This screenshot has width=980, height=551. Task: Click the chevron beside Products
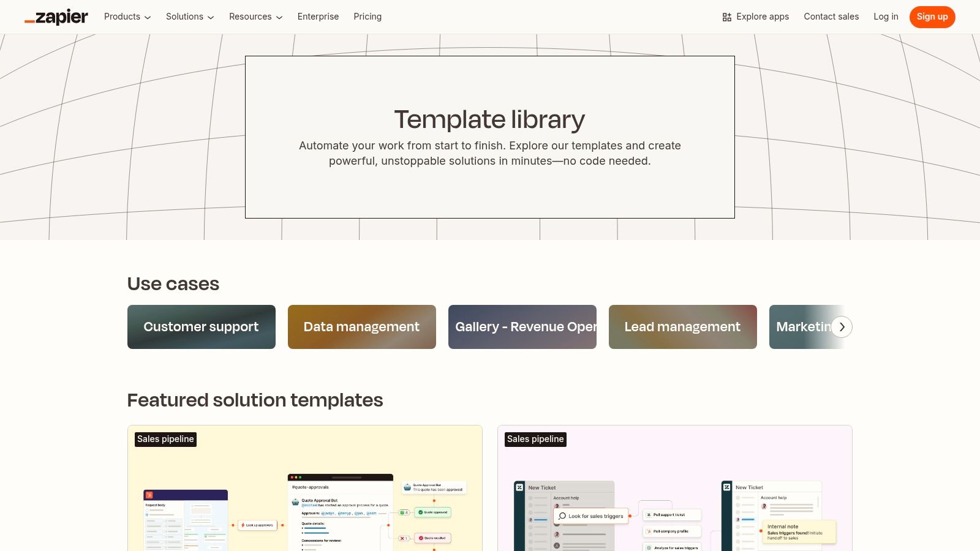(x=148, y=17)
